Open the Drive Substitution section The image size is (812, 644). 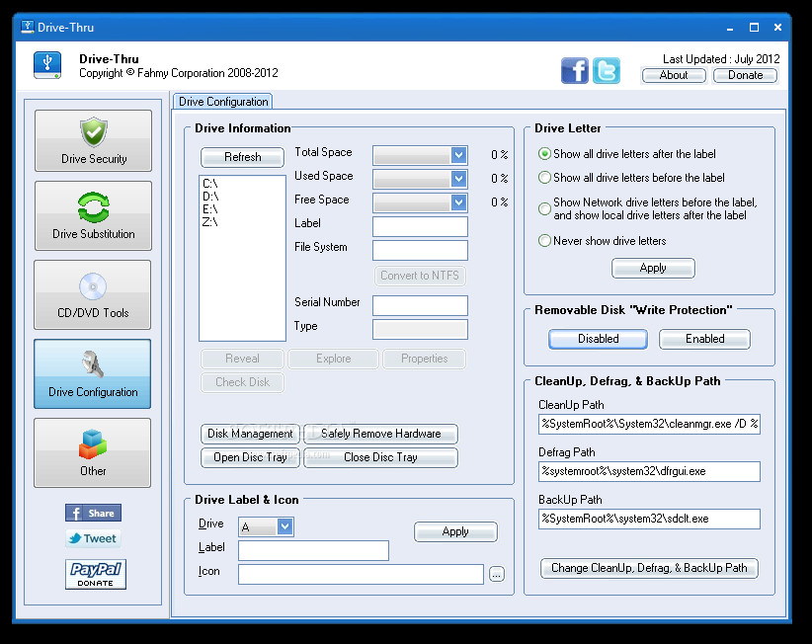(93, 216)
